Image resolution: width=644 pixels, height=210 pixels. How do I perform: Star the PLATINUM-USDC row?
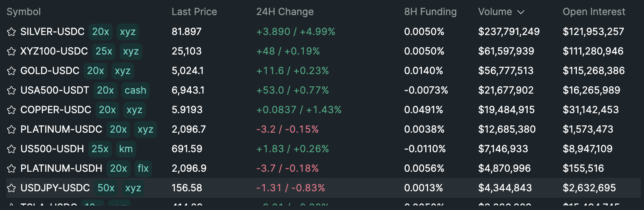[x=11, y=129]
